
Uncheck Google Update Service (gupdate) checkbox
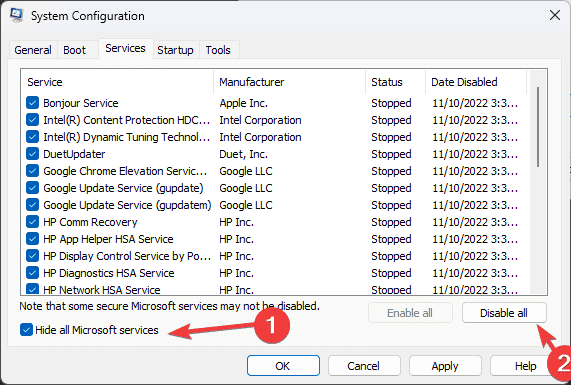32,188
